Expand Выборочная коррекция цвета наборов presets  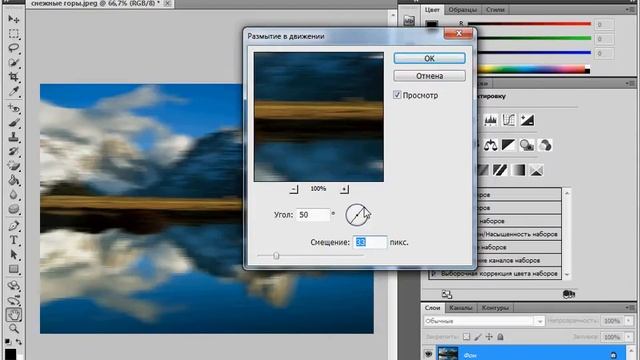coord(434,273)
